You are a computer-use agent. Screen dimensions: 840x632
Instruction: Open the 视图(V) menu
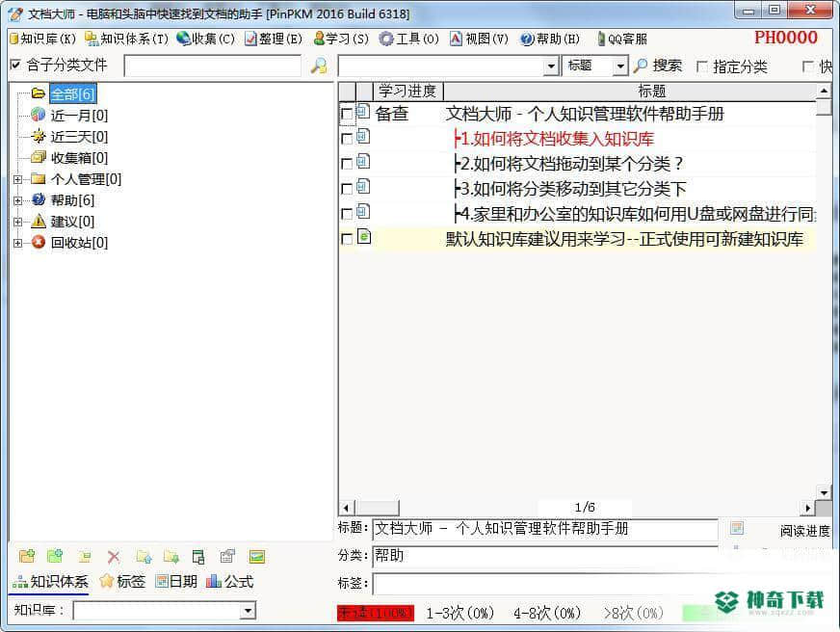point(479,39)
